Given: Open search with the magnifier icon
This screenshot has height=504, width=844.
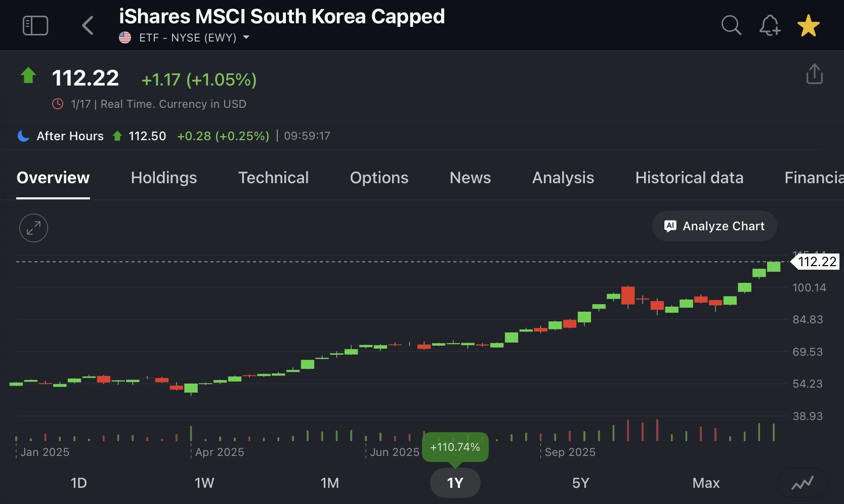Looking at the screenshot, I should click(x=731, y=25).
